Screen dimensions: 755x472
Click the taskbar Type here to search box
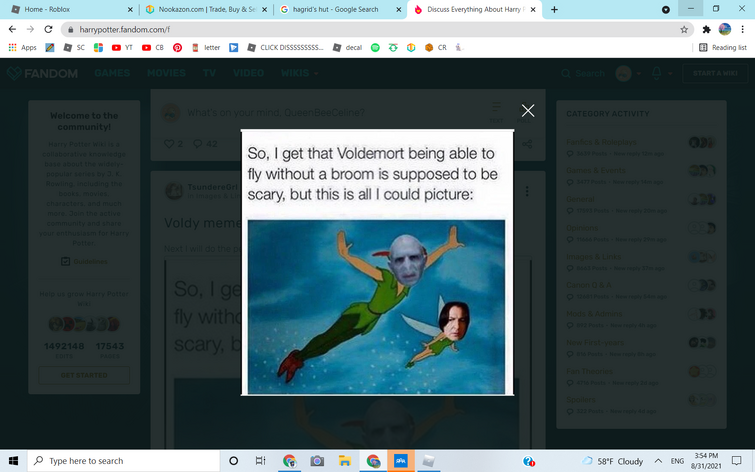(x=123, y=461)
